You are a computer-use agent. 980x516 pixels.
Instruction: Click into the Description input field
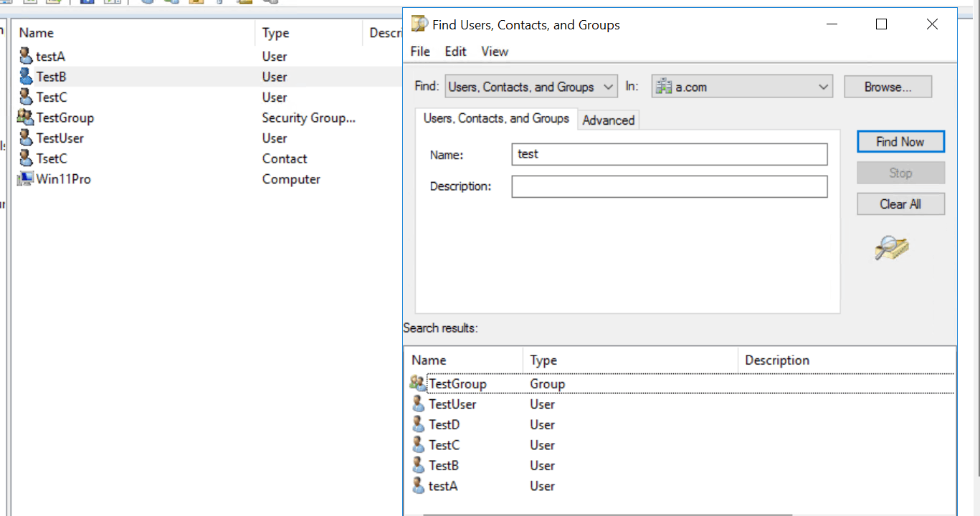tap(670, 186)
